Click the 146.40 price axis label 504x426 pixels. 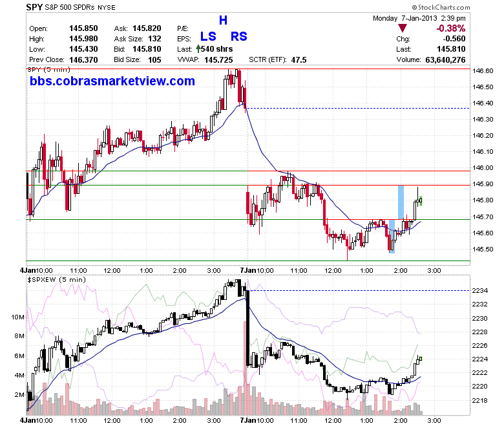pyautogui.click(x=483, y=103)
